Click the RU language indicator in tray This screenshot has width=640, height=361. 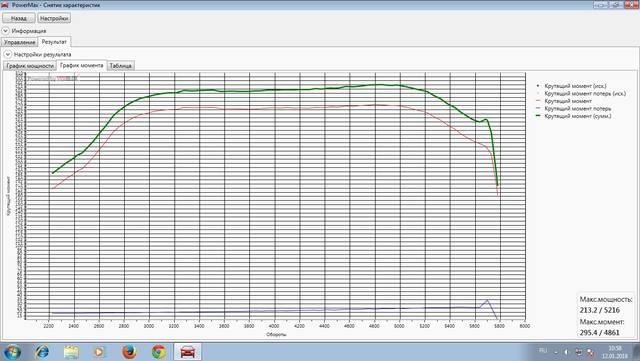point(543,350)
